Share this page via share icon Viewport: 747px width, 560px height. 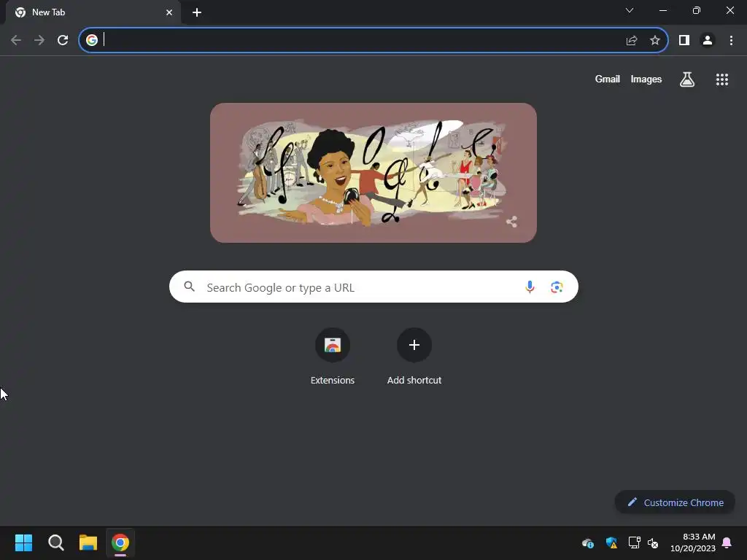point(632,41)
